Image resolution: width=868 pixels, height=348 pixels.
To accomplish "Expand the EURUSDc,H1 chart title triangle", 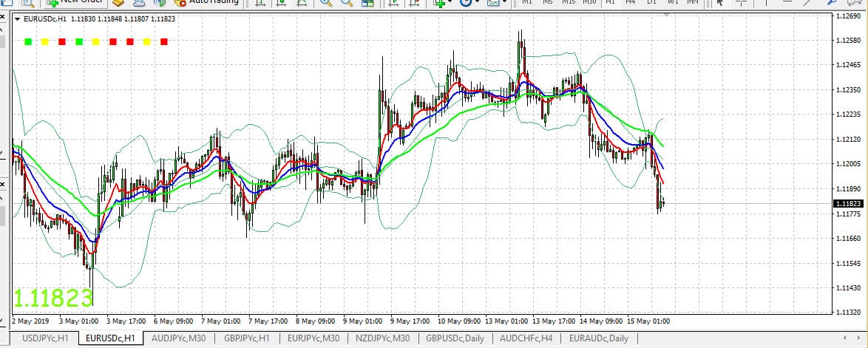I will click(x=18, y=18).
